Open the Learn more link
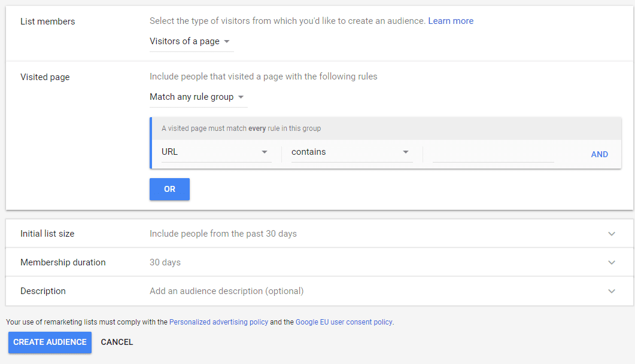 click(451, 20)
